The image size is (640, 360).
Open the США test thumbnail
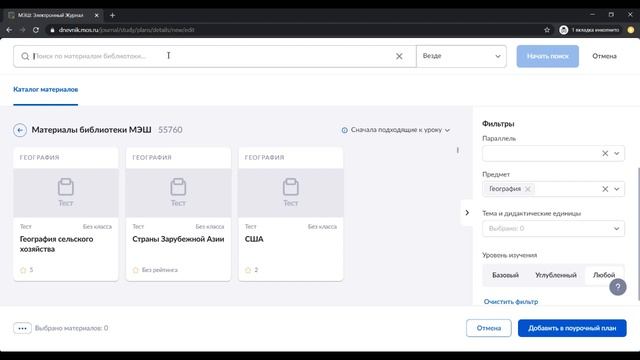pos(291,193)
